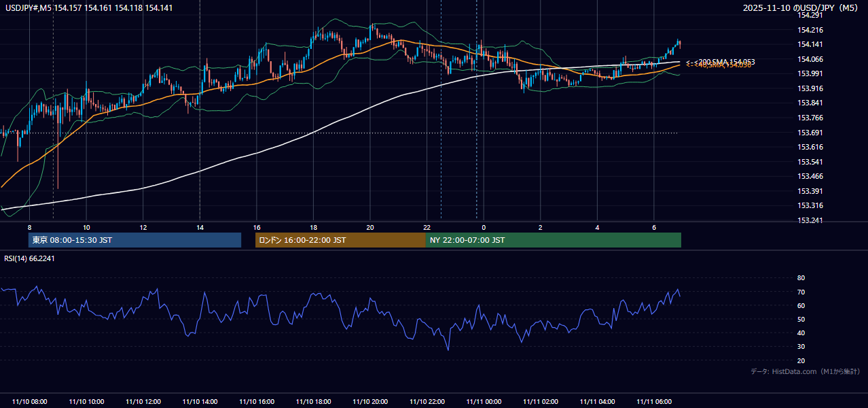The width and height of the screenshot is (868, 408).
Task: Click the 11/10 18:00 bottom time label
Action: tap(313, 402)
